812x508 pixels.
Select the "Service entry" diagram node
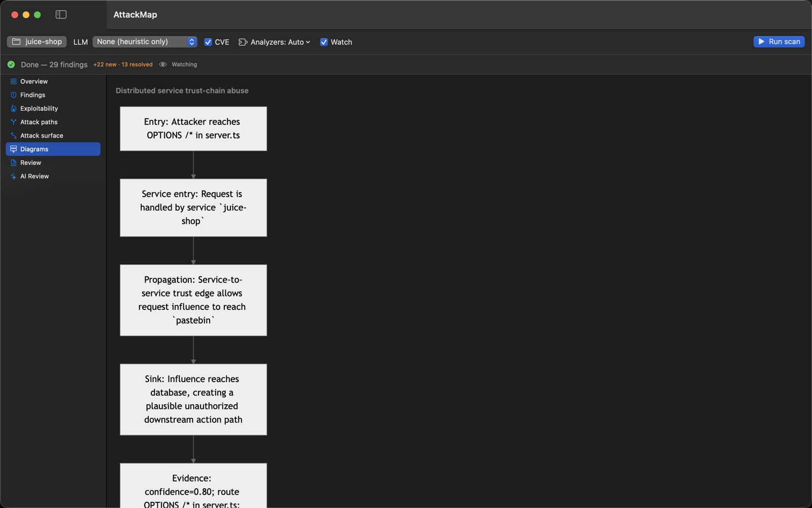pyautogui.click(x=193, y=207)
